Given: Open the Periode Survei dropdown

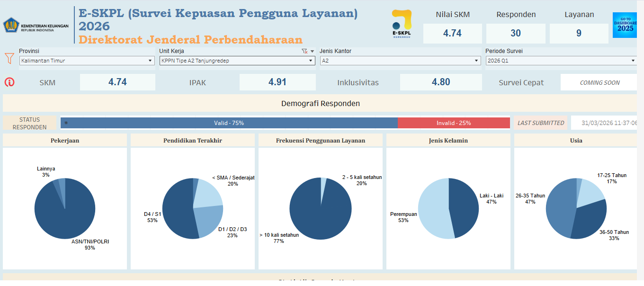Looking at the screenshot, I should click(x=633, y=61).
